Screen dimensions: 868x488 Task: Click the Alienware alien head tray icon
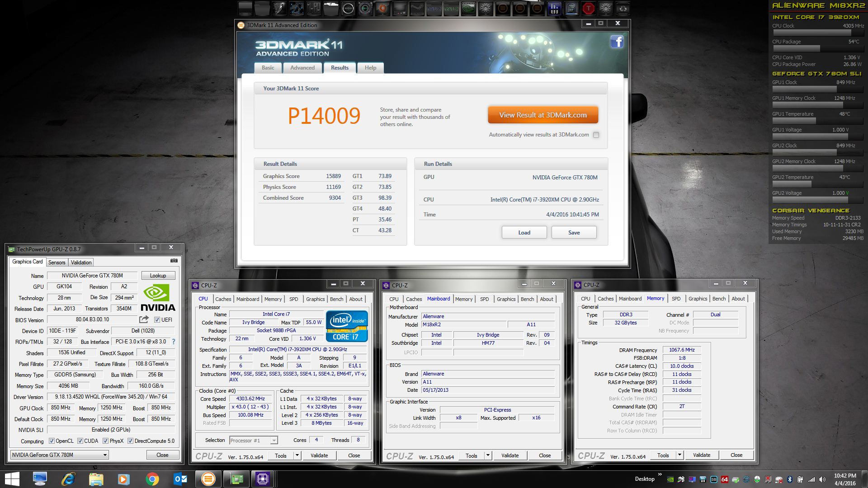click(757, 479)
